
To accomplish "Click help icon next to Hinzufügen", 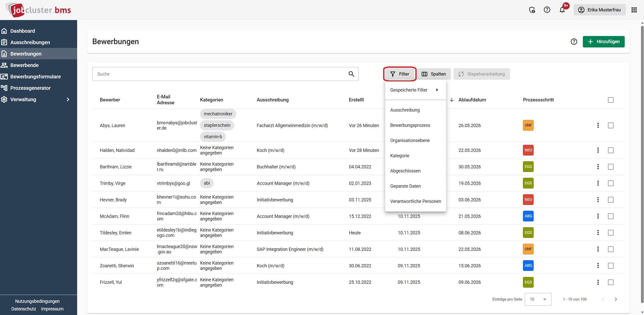I will (x=574, y=42).
